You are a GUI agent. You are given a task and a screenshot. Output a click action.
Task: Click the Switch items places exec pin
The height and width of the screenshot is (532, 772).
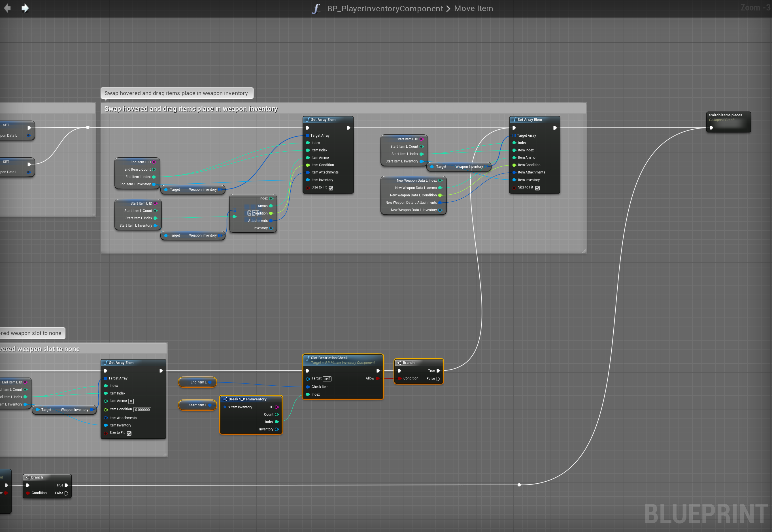pos(711,128)
